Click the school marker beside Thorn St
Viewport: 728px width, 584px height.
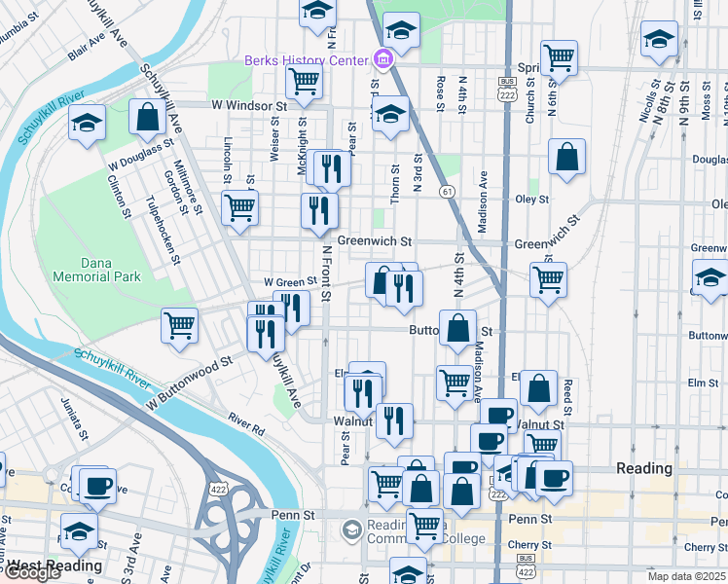pyautogui.click(x=390, y=114)
